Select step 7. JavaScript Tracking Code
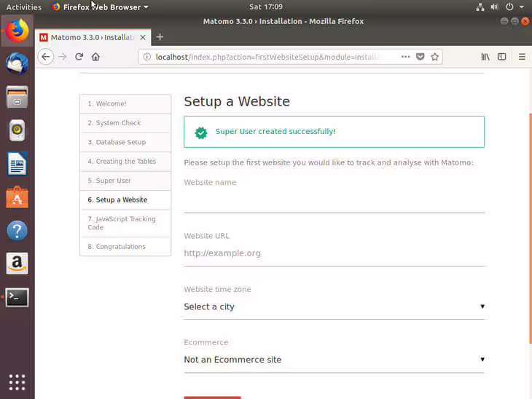 tap(125, 223)
